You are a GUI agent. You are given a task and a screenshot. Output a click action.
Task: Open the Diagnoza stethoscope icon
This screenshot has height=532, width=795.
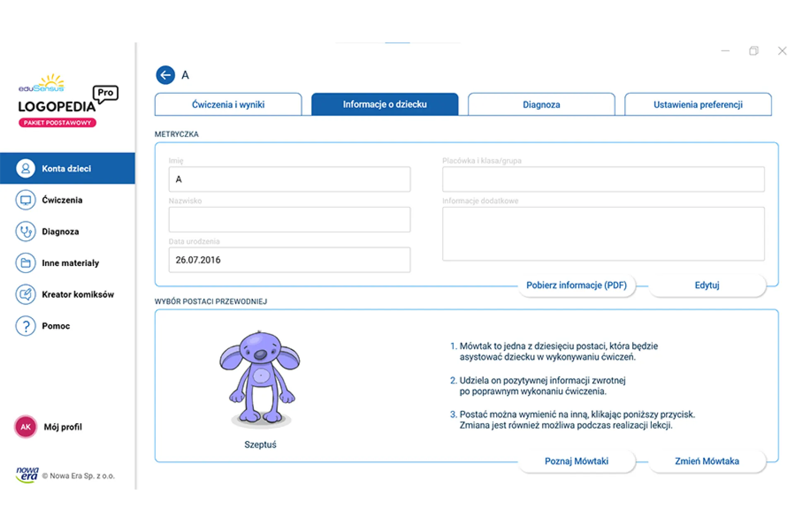click(x=26, y=232)
